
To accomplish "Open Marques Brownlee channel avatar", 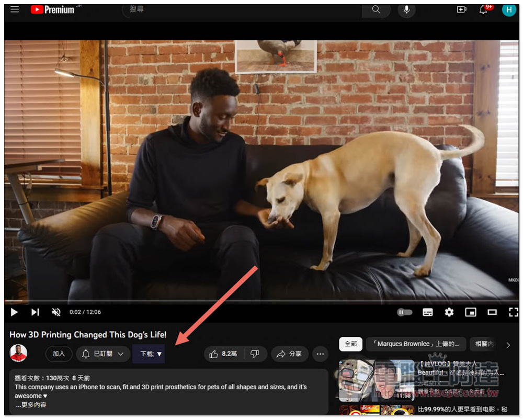I will click(18, 353).
